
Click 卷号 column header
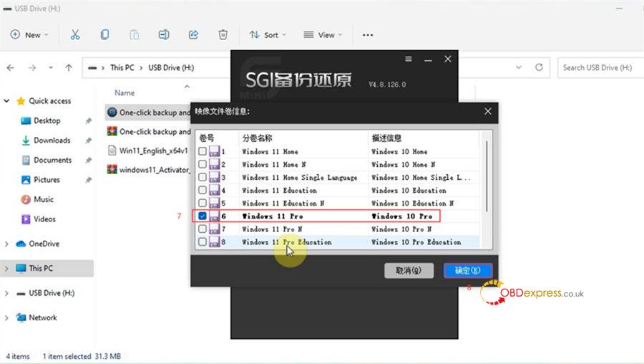pyautogui.click(x=206, y=138)
